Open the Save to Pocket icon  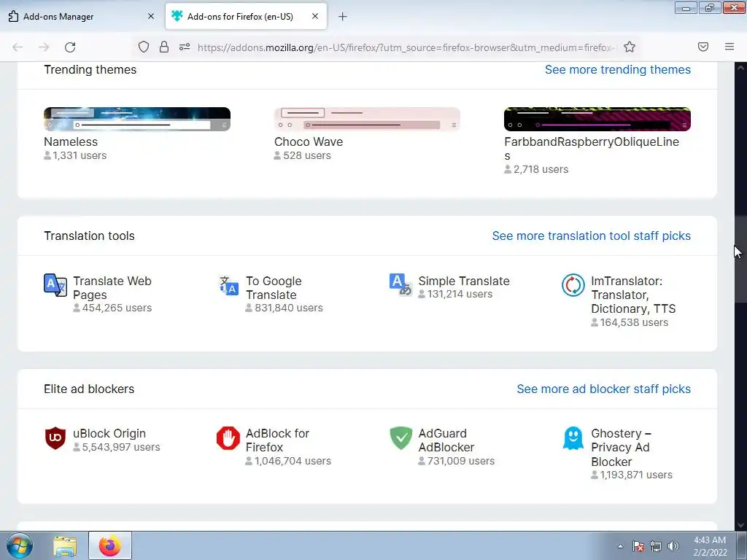coord(703,47)
